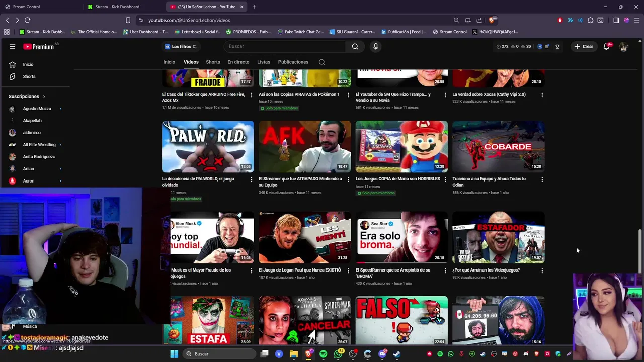Search within channel using magnifier icon

[322, 62]
